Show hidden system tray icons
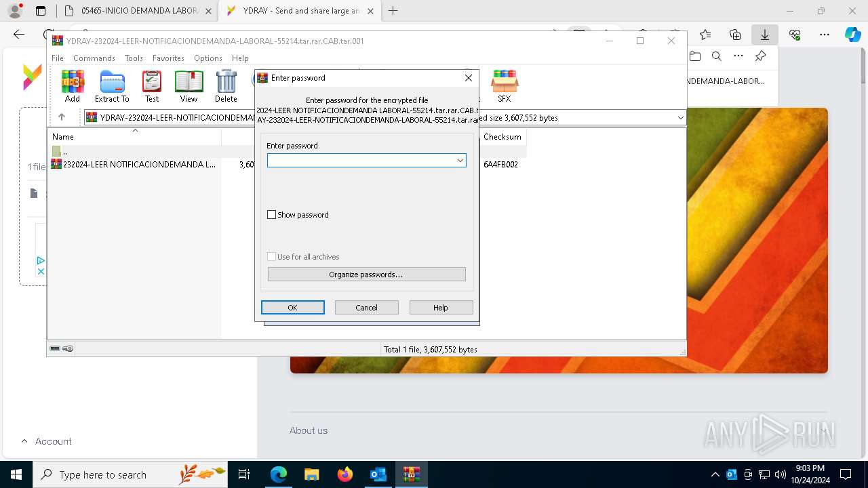This screenshot has width=868, height=488. [715, 474]
